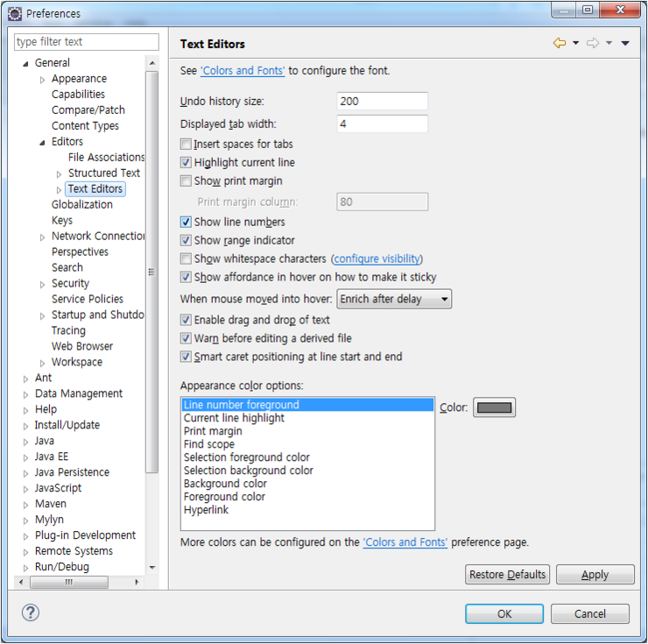
Task: Select Selection foreground color option
Action: (x=308, y=457)
